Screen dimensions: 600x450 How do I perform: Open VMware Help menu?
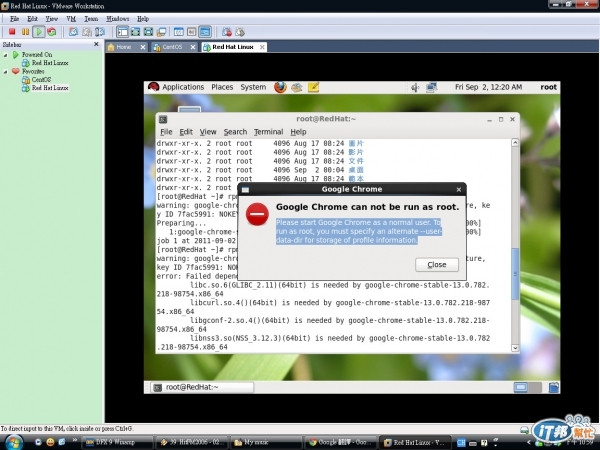(x=143, y=19)
